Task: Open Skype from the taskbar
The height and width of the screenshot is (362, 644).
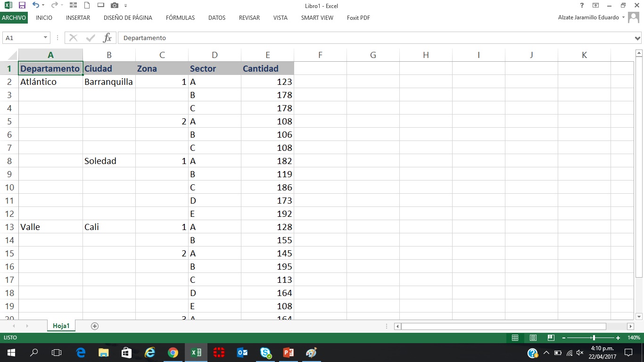Action: [x=265, y=352]
